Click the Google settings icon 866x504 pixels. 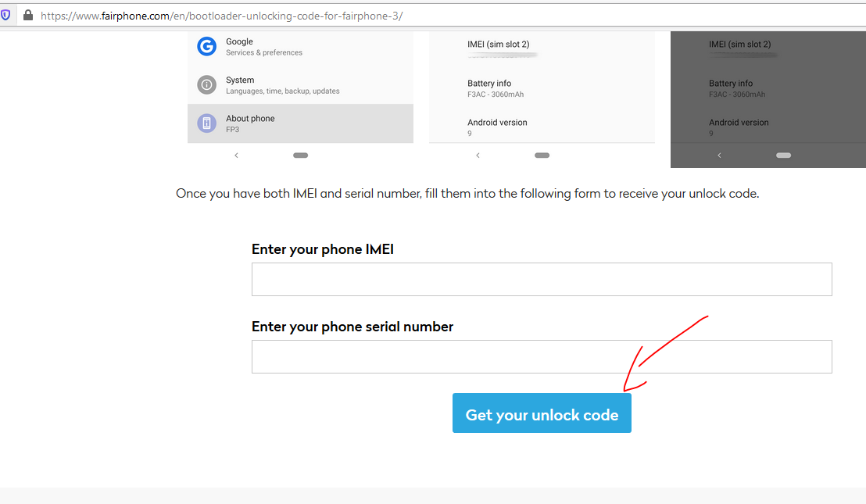tap(206, 46)
